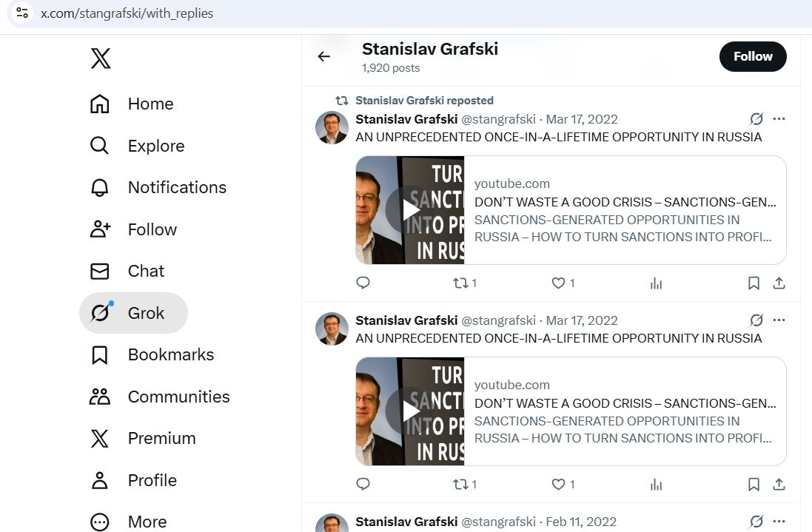Open the @stangrafski handle link on first post
Image resolution: width=812 pixels, height=532 pixels.
[x=498, y=119]
